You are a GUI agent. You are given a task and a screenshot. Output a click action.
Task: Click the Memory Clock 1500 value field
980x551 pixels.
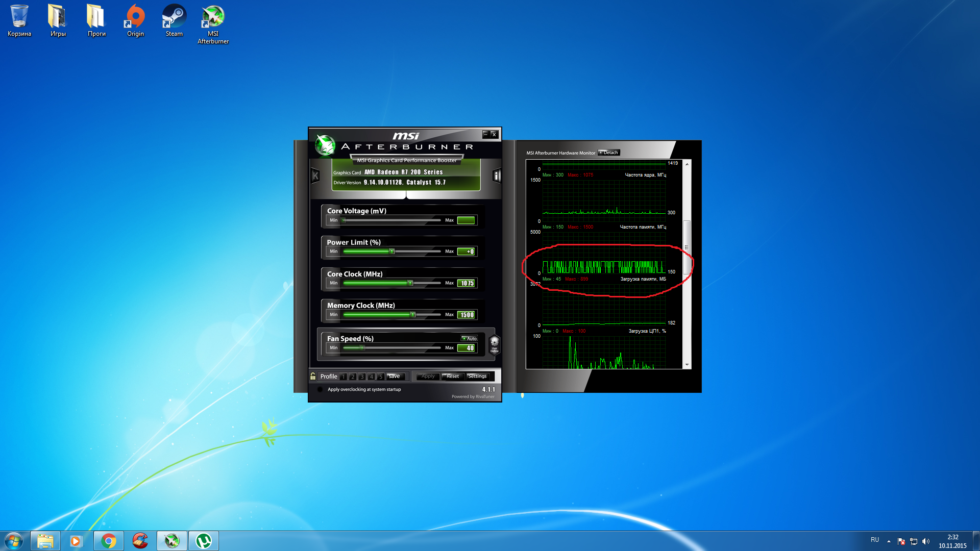pyautogui.click(x=466, y=315)
